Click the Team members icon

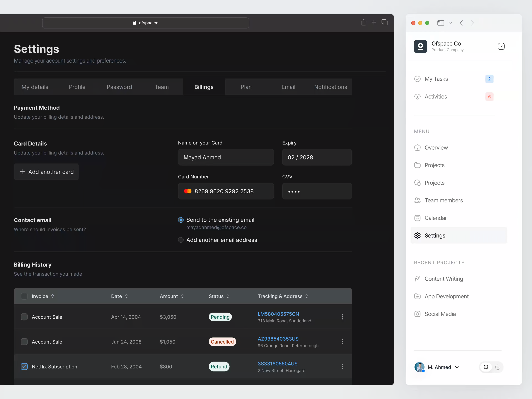(x=417, y=200)
